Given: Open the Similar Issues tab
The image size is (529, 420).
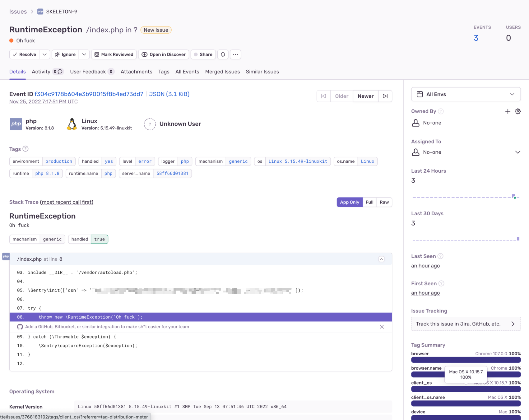Looking at the screenshot, I should [x=262, y=72].
